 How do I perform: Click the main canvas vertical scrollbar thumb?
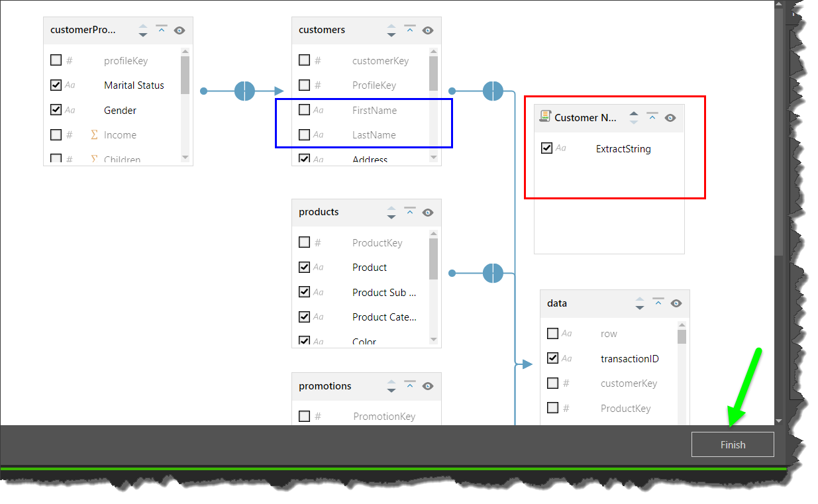[779, 132]
